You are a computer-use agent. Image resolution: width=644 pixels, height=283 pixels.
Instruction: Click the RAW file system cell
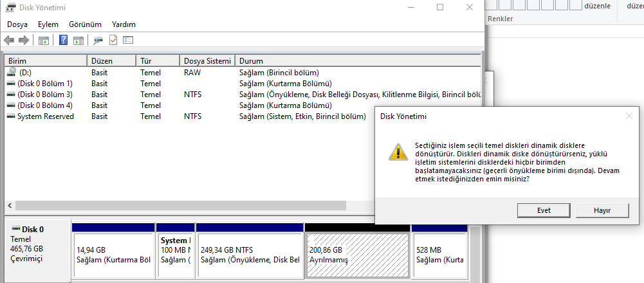point(192,73)
